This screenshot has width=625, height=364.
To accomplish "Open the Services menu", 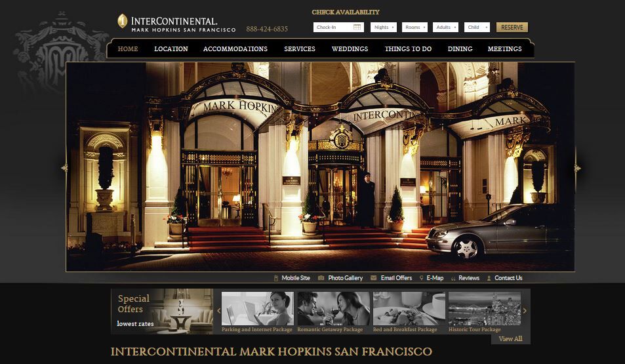I will click(300, 49).
